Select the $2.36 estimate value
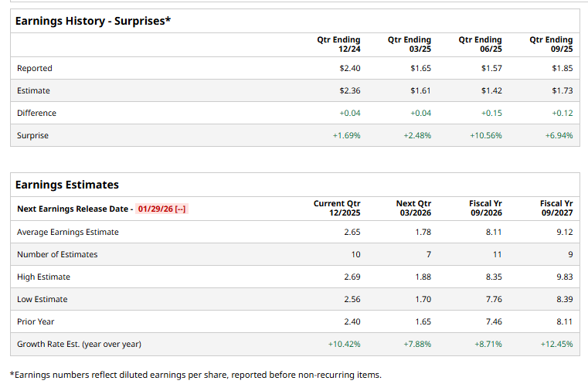This screenshot has height=384, width=588. (x=349, y=91)
